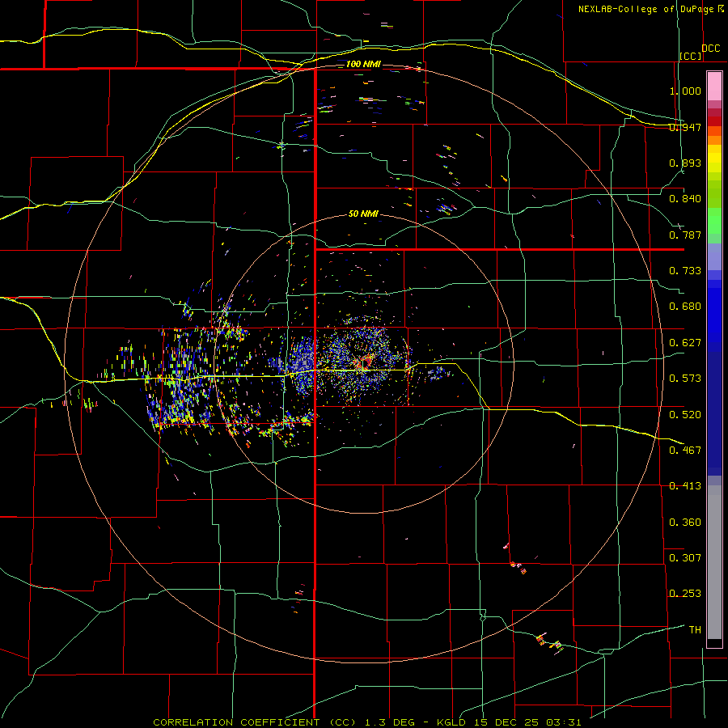Click the 15 DEC 25 date text
This screenshot has height=728, width=728.
[506, 722]
